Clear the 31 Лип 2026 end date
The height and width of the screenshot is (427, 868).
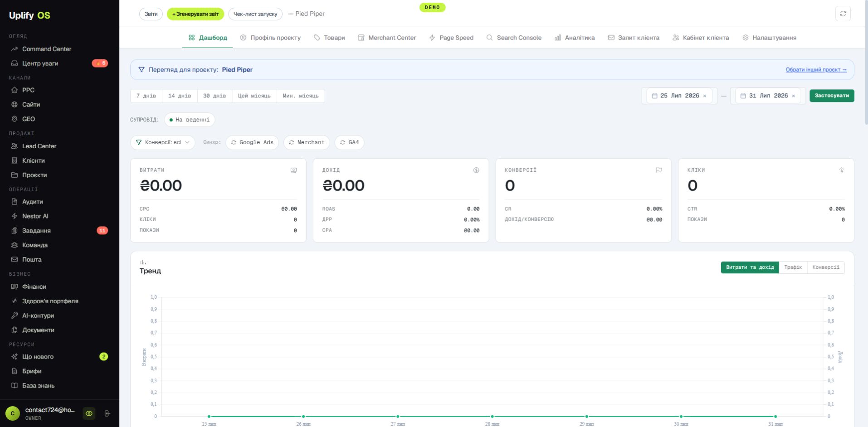pos(793,96)
